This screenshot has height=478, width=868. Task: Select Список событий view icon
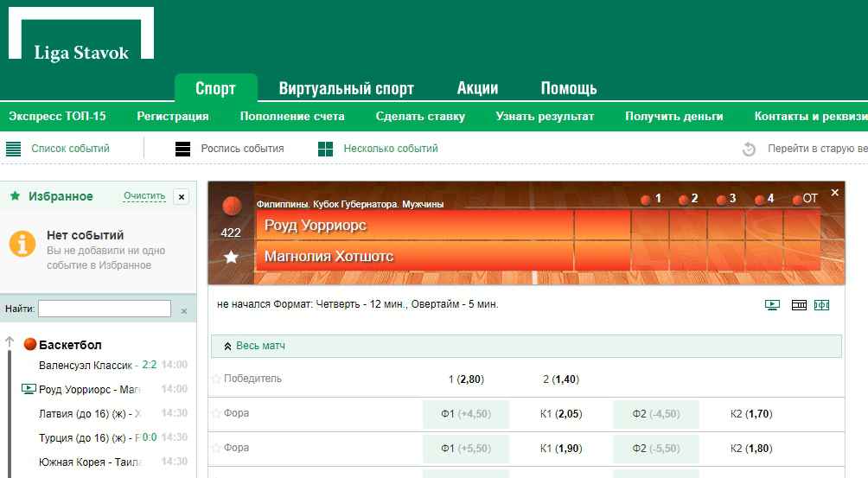tap(13, 149)
